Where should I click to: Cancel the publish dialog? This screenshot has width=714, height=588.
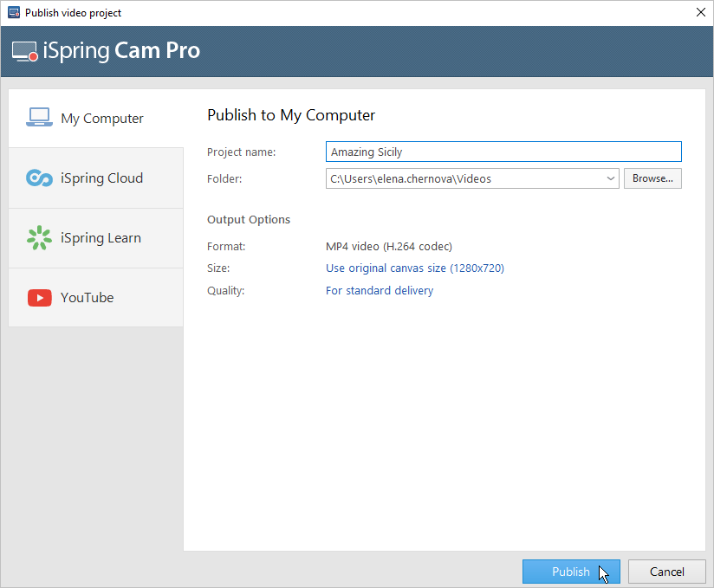pyautogui.click(x=667, y=572)
